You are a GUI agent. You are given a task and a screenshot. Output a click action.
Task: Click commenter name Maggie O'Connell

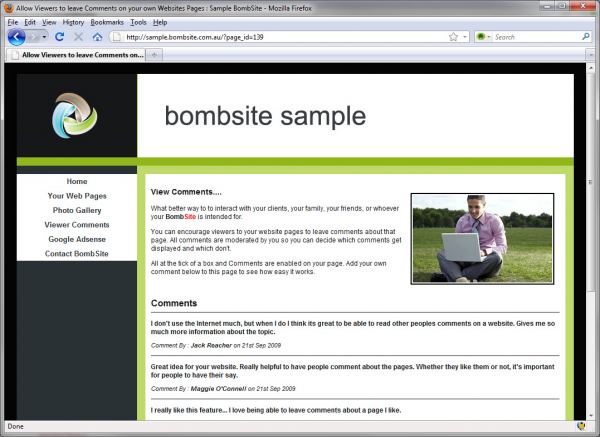218,388
